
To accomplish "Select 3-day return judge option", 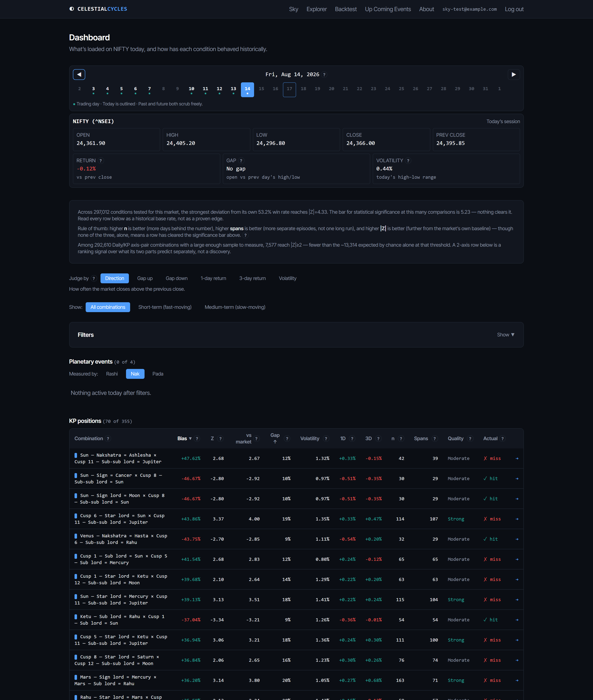I will [x=252, y=278].
